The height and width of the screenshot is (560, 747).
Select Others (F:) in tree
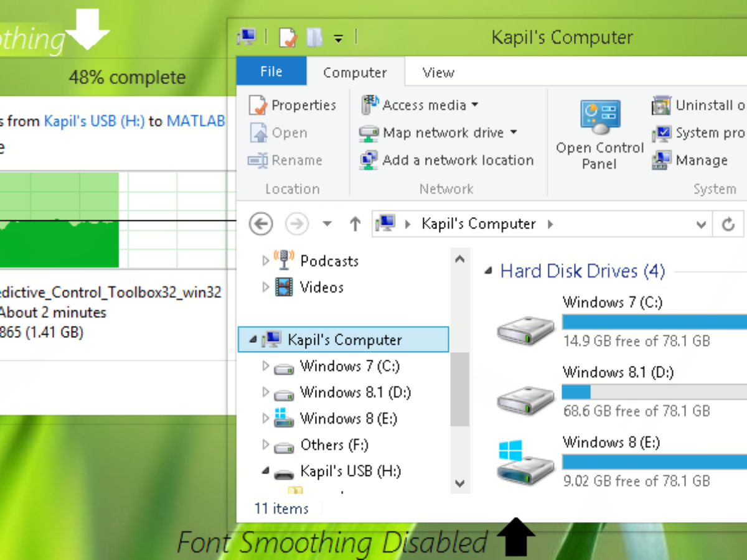tap(334, 445)
